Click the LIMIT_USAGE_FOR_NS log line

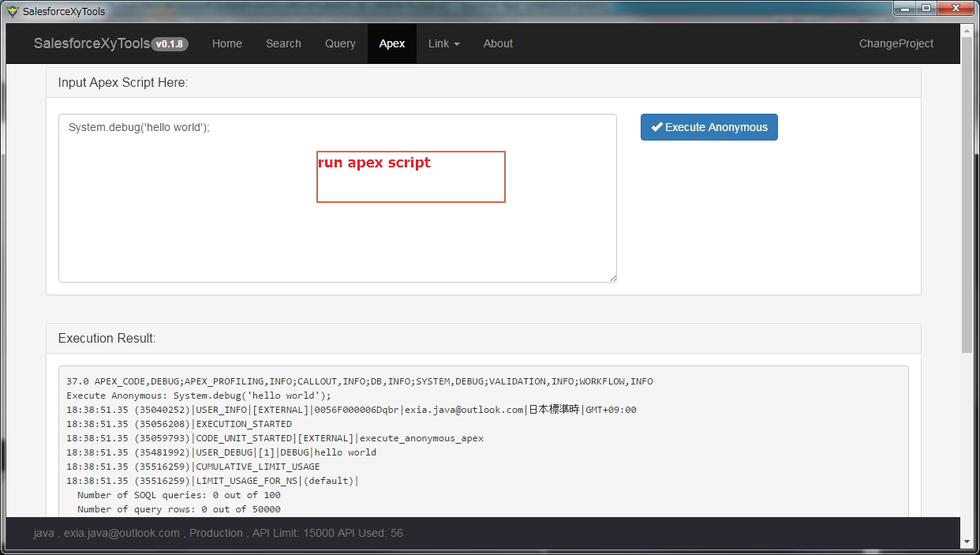(x=213, y=481)
